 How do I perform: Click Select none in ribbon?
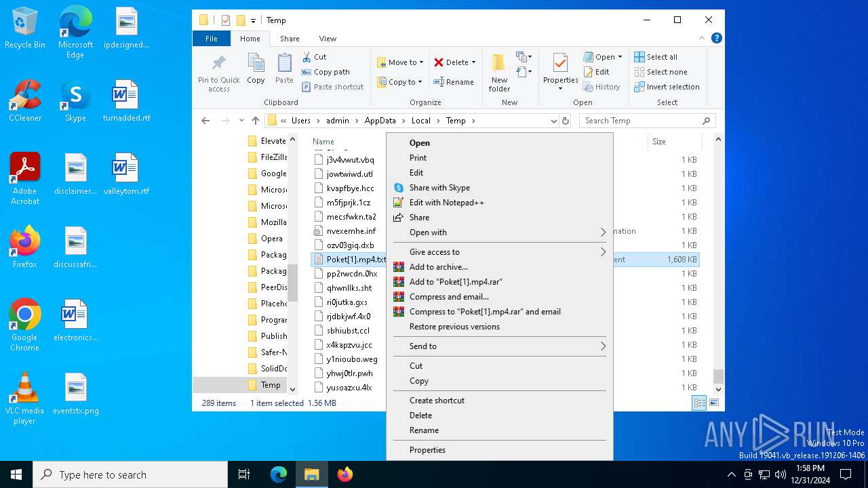[660, 72]
